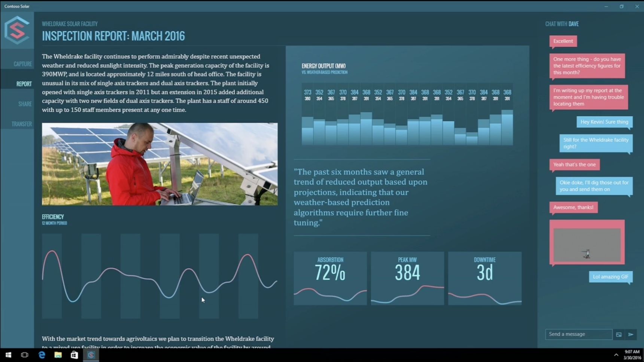
Task: Launch Microsoft Edge from the taskbar
Action: pos(42,355)
